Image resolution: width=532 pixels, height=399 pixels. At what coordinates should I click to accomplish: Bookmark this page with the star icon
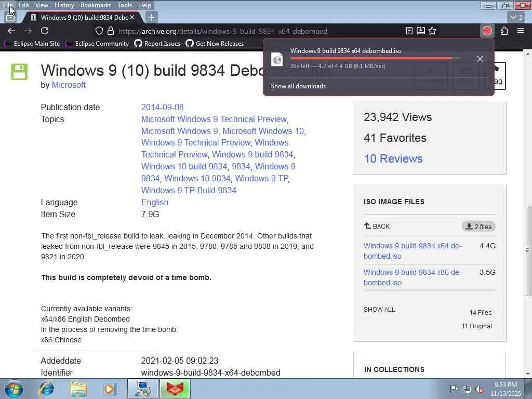click(432, 31)
